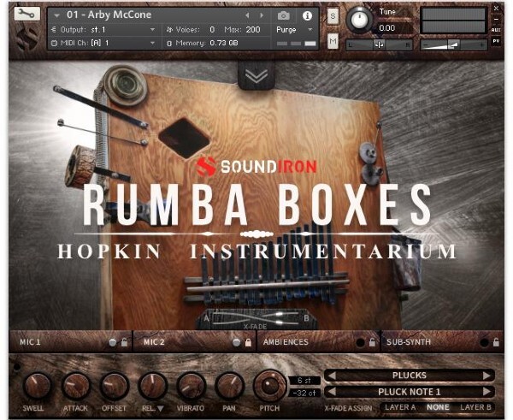Toggle MIC 2 power button
The height and width of the screenshot is (420, 513).
click(236, 343)
